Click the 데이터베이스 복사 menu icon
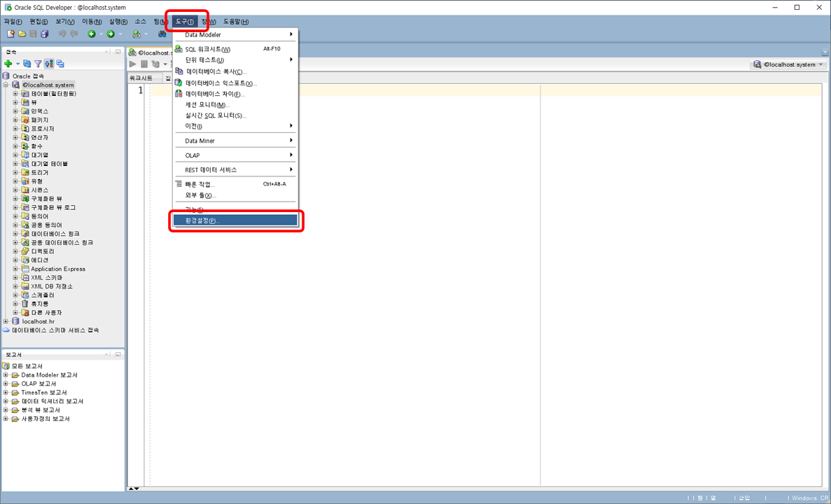Image resolution: width=831 pixels, height=504 pixels. (179, 71)
